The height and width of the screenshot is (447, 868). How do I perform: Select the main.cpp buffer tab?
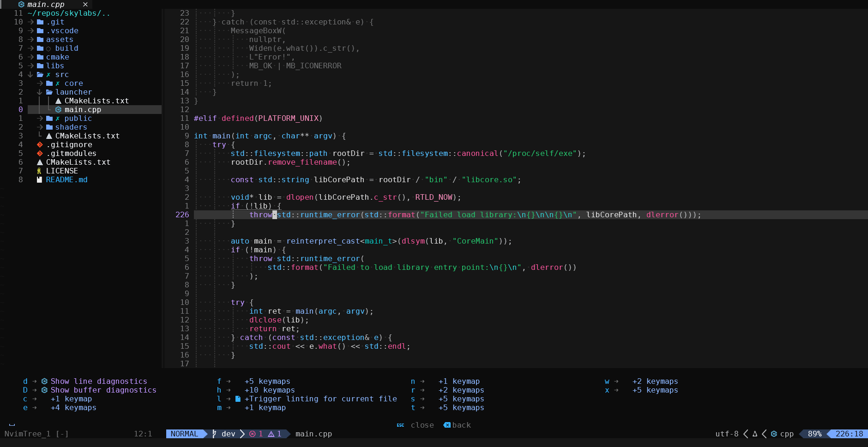pyautogui.click(x=46, y=4)
